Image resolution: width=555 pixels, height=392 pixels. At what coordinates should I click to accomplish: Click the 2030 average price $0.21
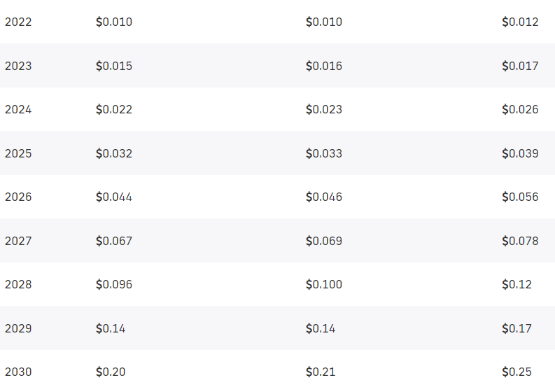point(321,372)
